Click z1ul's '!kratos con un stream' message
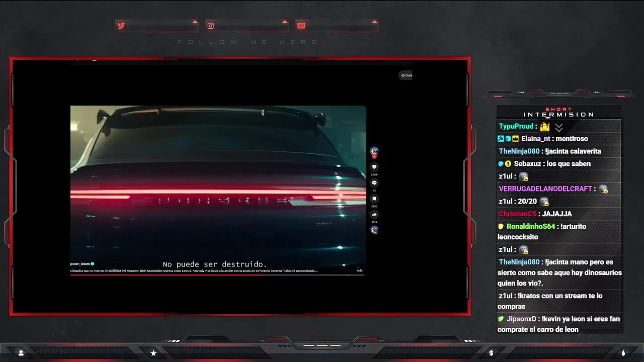The image size is (644, 362). pos(550,301)
